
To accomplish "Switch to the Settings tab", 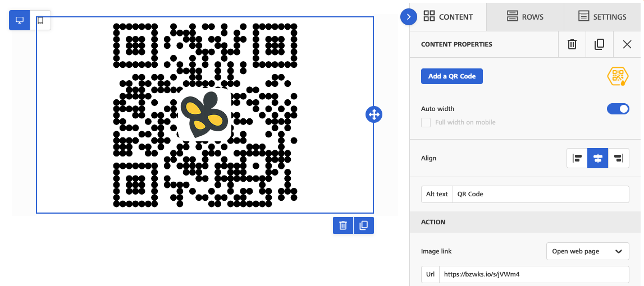I will pyautogui.click(x=602, y=16).
